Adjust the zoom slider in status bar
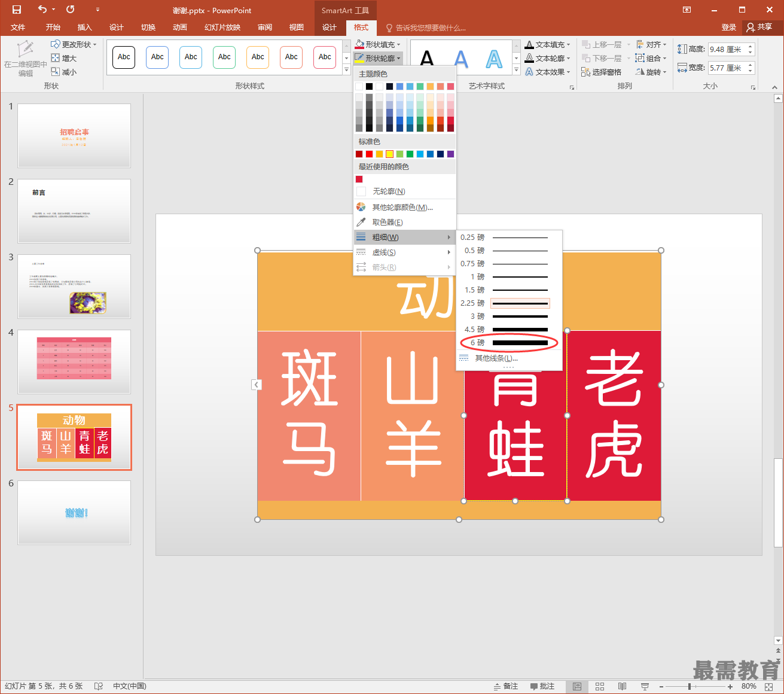The height and width of the screenshot is (694, 784). coord(690,686)
